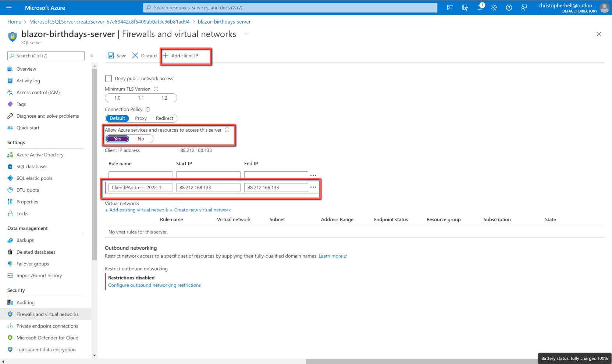
Task: Switch to Firewalls and virtual networks
Action: (47, 314)
